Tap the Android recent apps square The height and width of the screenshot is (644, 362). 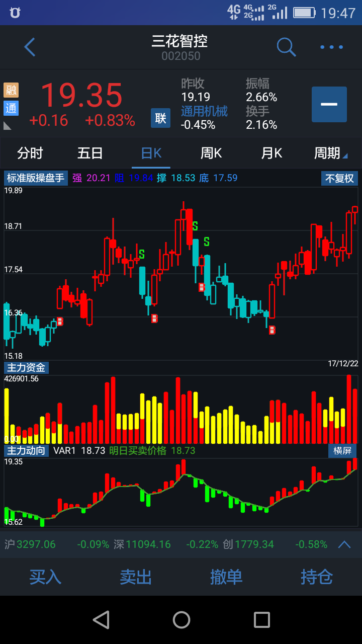[x=261, y=620]
